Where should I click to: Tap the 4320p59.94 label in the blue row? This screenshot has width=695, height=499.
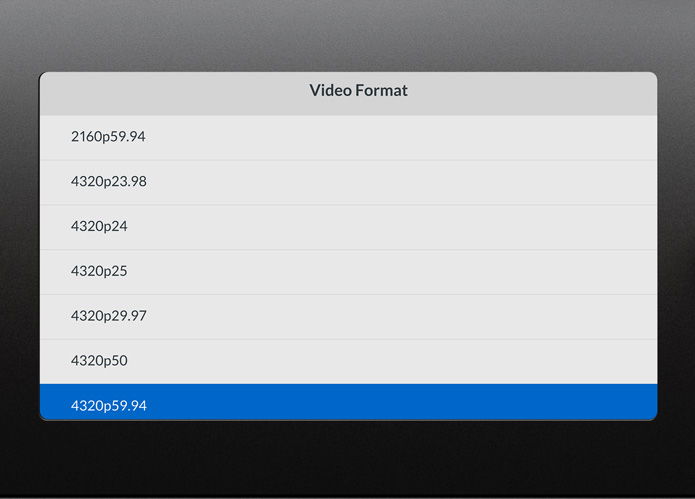[x=108, y=406]
